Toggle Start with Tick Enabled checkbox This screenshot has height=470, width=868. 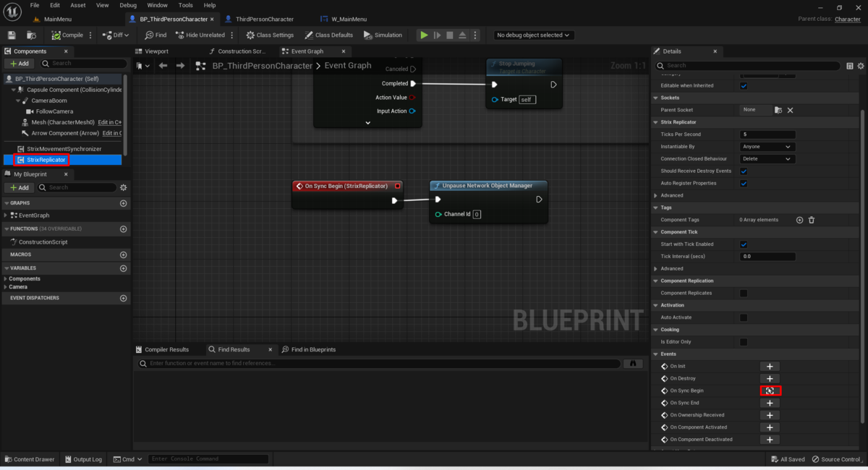click(x=744, y=244)
